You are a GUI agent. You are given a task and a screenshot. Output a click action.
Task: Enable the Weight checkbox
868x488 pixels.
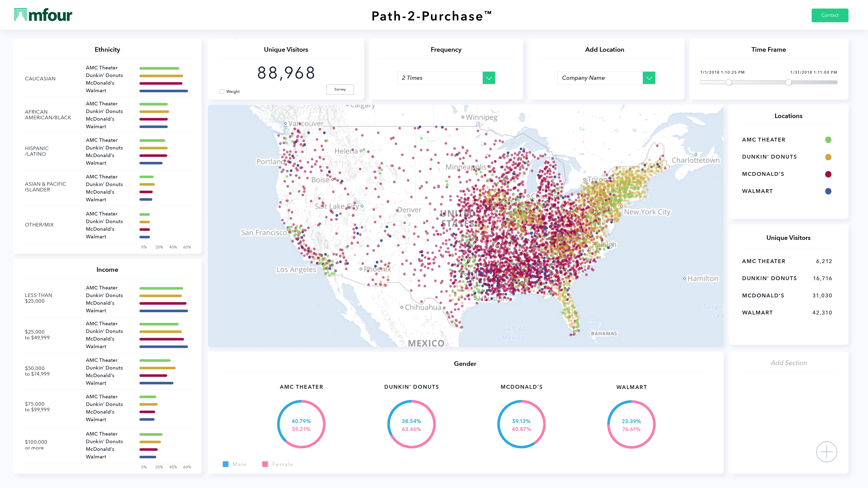pyautogui.click(x=222, y=92)
